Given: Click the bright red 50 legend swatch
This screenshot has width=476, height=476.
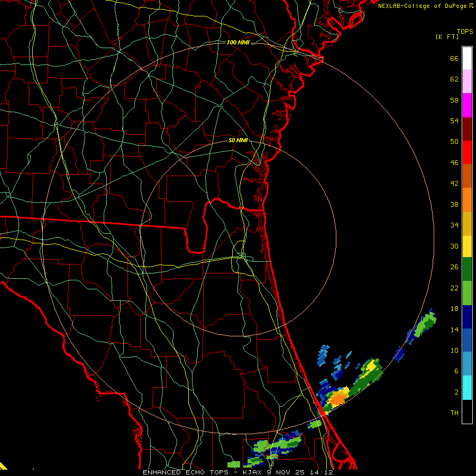Looking at the screenshot, I should coord(467,152).
